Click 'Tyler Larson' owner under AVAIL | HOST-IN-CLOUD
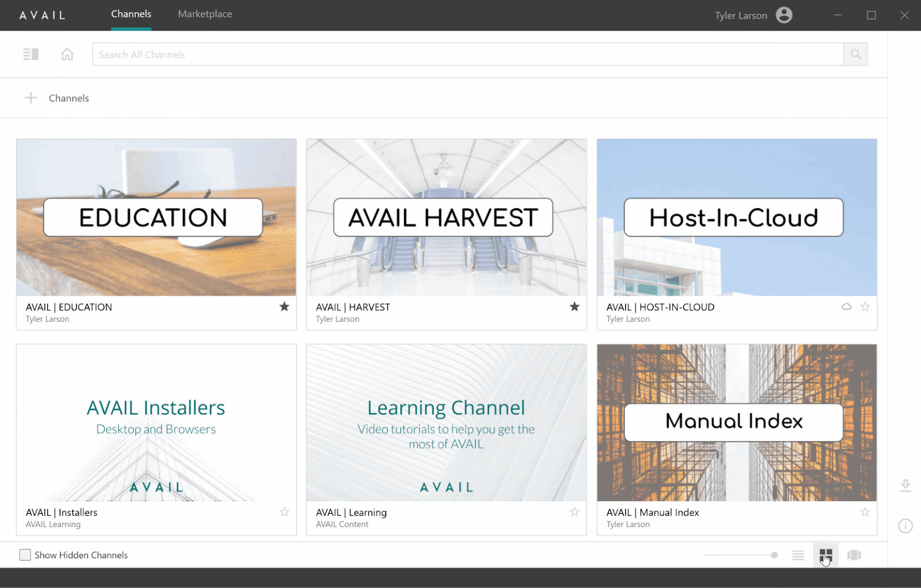This screenshot has height=588, width=921. 628,319
